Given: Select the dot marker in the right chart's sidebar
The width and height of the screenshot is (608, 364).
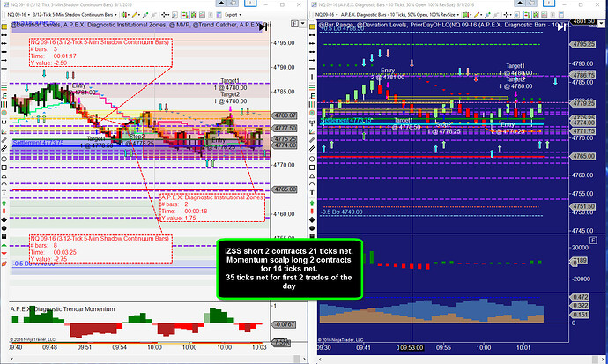Looking at the screenshot, I should coord(312,228).
